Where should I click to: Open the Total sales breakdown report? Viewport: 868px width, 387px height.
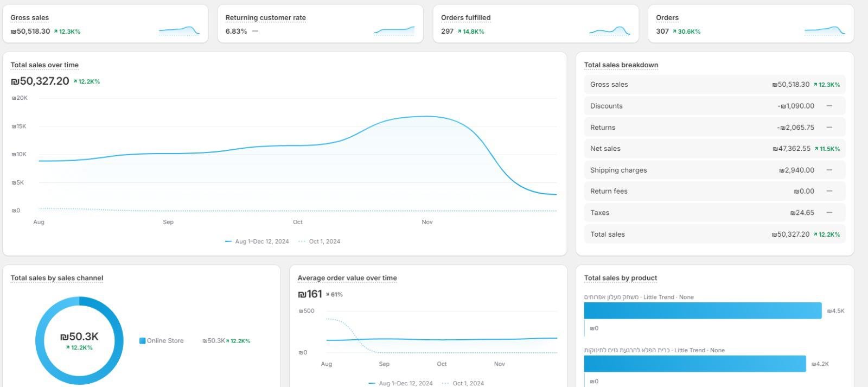click(x=621, y=65)
